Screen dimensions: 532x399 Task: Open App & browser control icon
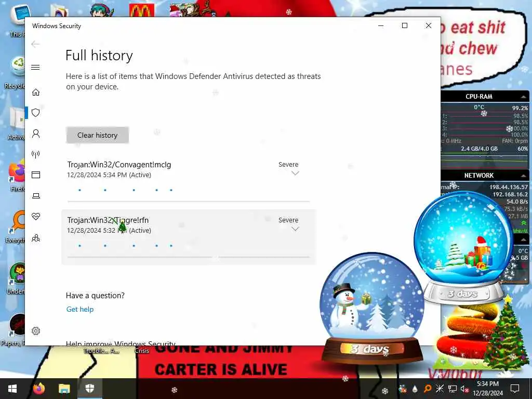pyautogui.click(x=36, y=175)
